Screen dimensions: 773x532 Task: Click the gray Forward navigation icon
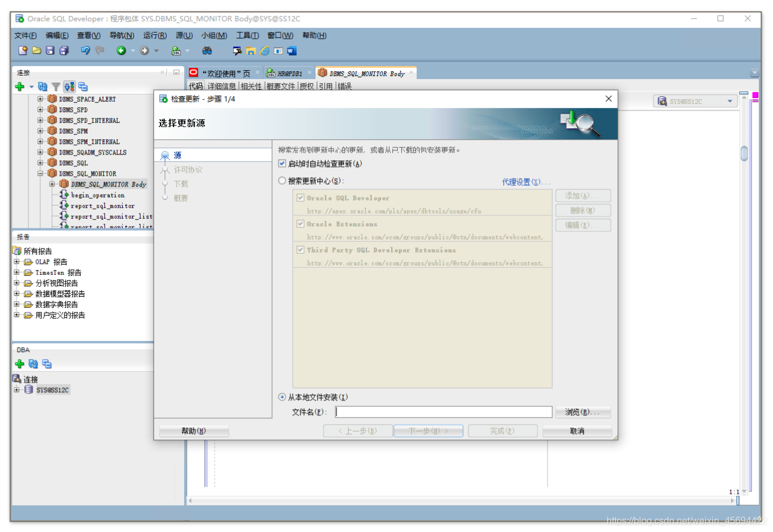145,51
